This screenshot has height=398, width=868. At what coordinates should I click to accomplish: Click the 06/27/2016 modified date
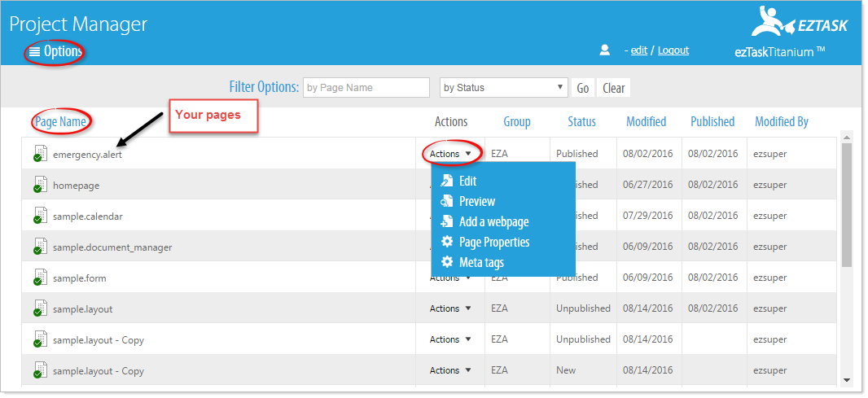647,185
